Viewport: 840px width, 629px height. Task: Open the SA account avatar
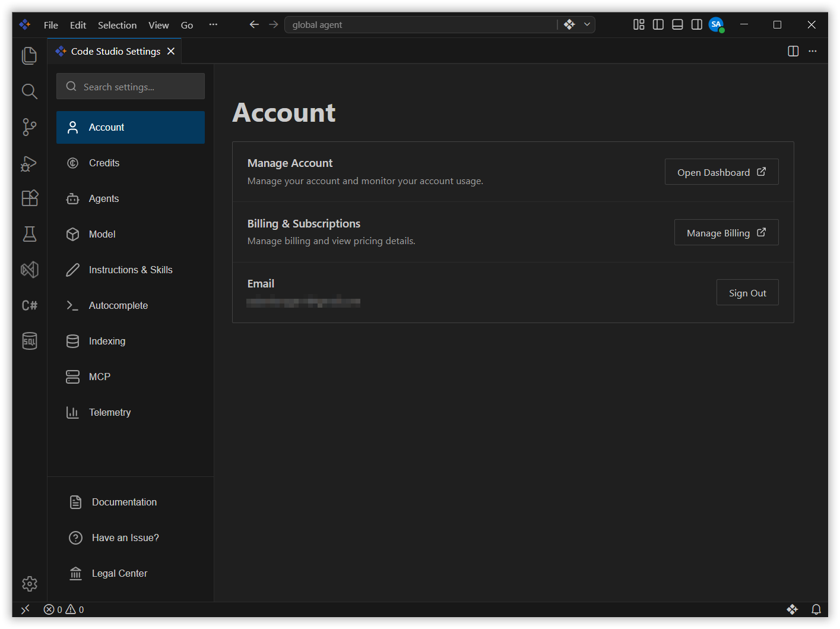[x=717, y=25]
